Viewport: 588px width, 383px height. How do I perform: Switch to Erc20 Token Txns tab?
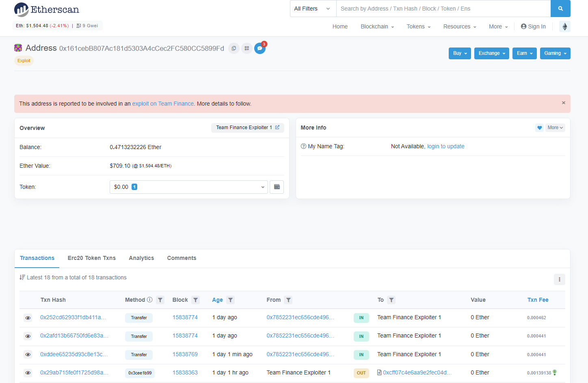(x=92, y=258)
